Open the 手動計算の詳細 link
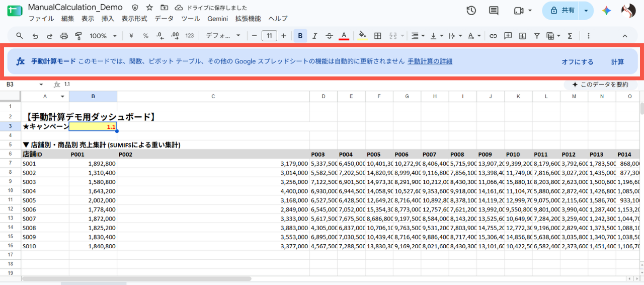Screen dimensions: 644x285 pyautogui.click(x=430, y=61)
